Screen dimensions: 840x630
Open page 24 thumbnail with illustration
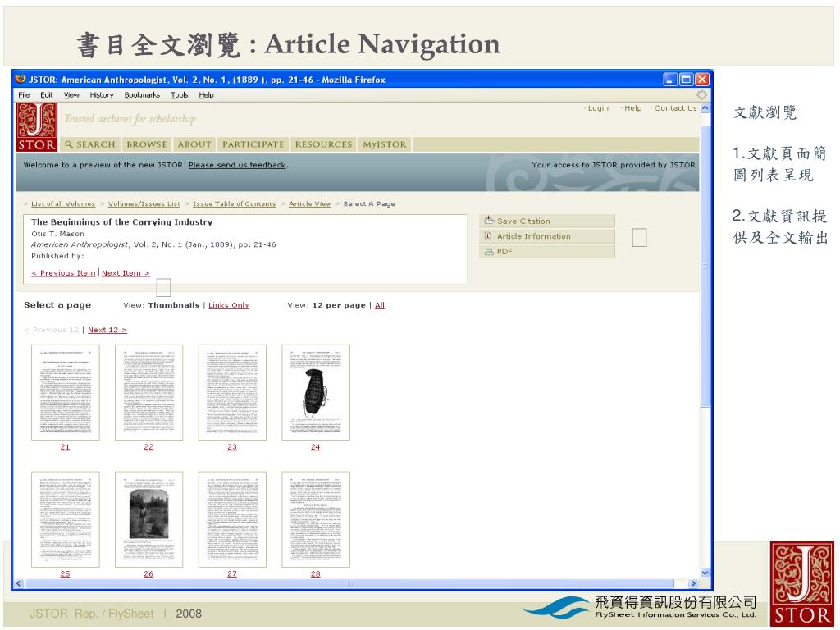click(x=316, y=392)
